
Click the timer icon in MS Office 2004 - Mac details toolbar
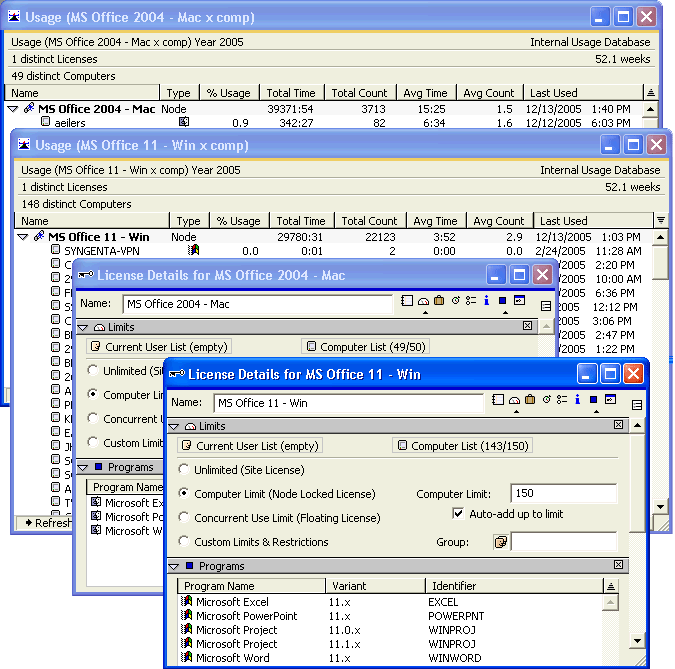(455, 300)
